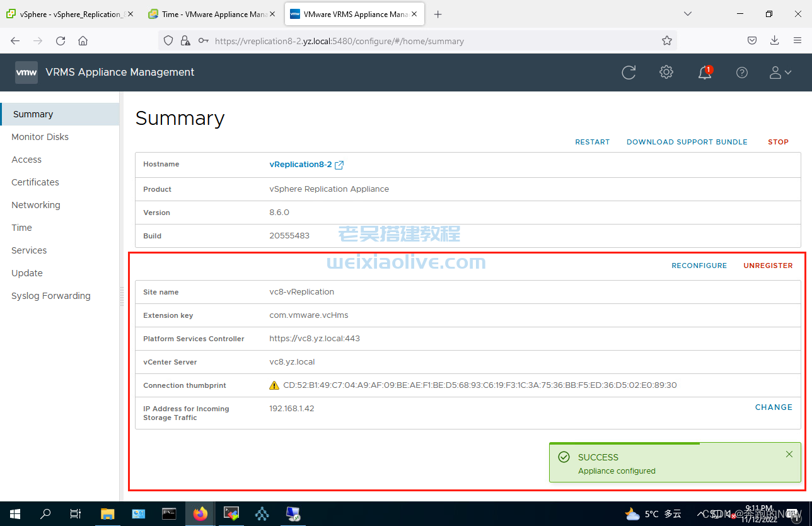Viewport: 812px width, 526px height.
Task: Click the shield tracking protection icon
Action: [x=168, y=41]
